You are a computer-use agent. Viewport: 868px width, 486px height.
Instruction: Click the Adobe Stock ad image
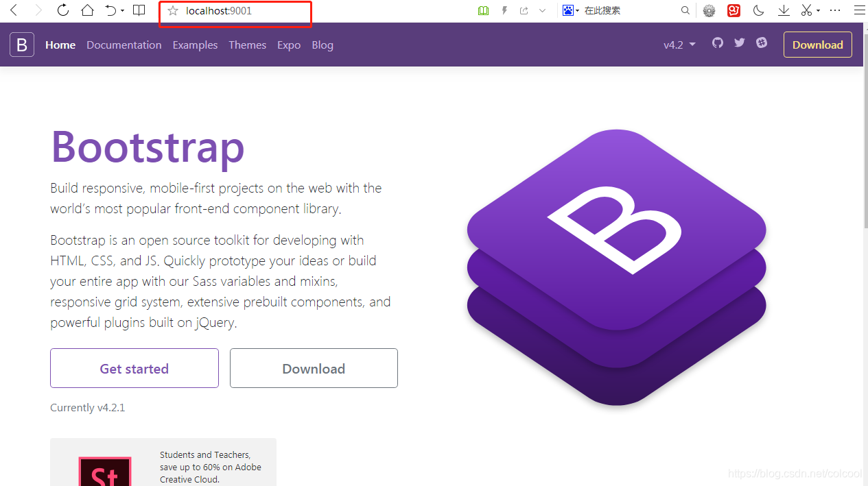[105, 471]
